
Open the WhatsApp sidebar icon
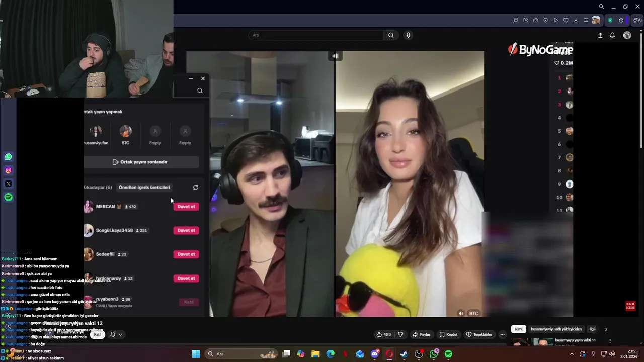pos(8,157)
